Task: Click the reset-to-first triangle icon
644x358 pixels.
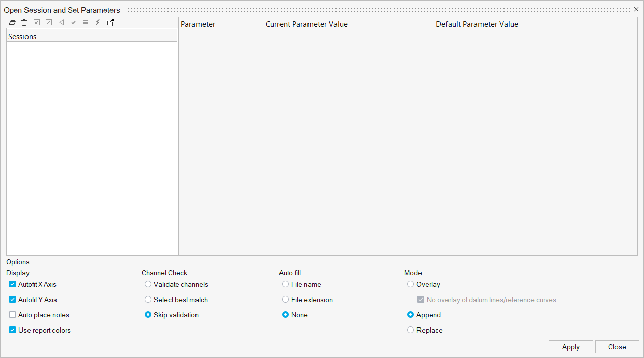Action: click(61, 22)
